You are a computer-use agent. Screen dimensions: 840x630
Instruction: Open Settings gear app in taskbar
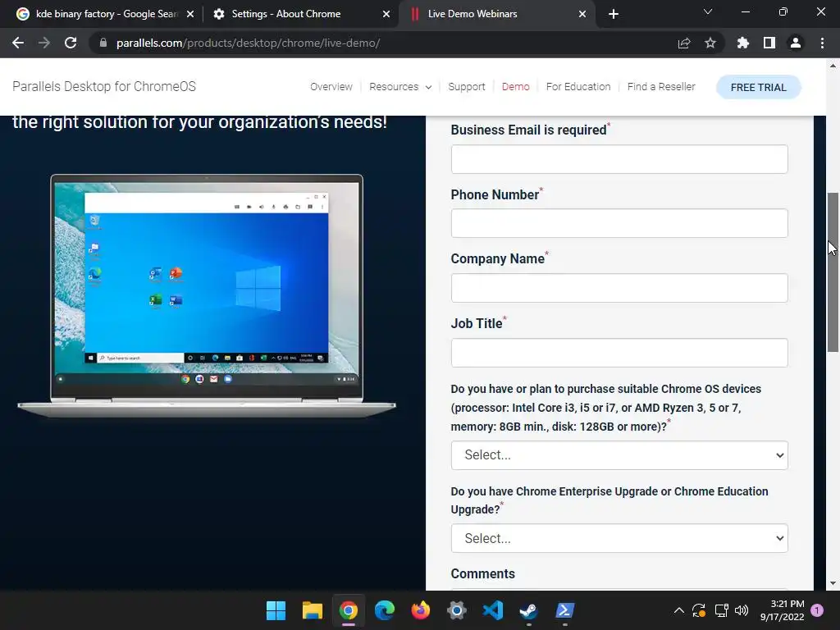pos(456,610)
